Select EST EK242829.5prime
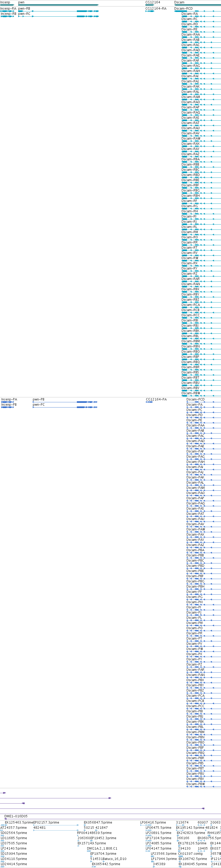Image resolution: width=221 pixels, height=868 pixels. point(191,833)
